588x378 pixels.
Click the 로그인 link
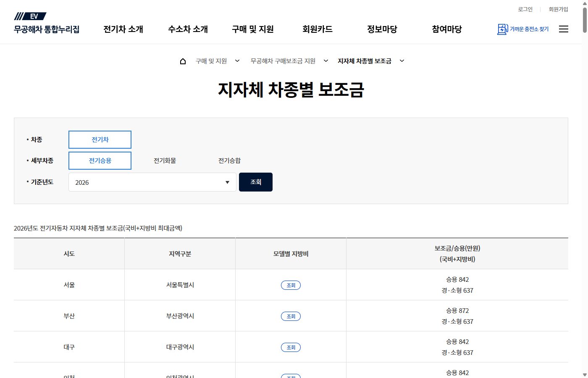[x=525, y=9]
